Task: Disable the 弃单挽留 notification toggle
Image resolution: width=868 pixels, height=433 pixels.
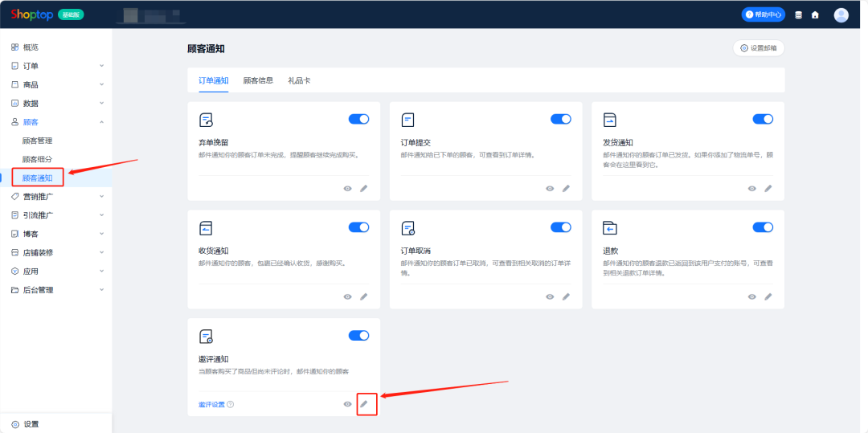Action: (358, 119)
